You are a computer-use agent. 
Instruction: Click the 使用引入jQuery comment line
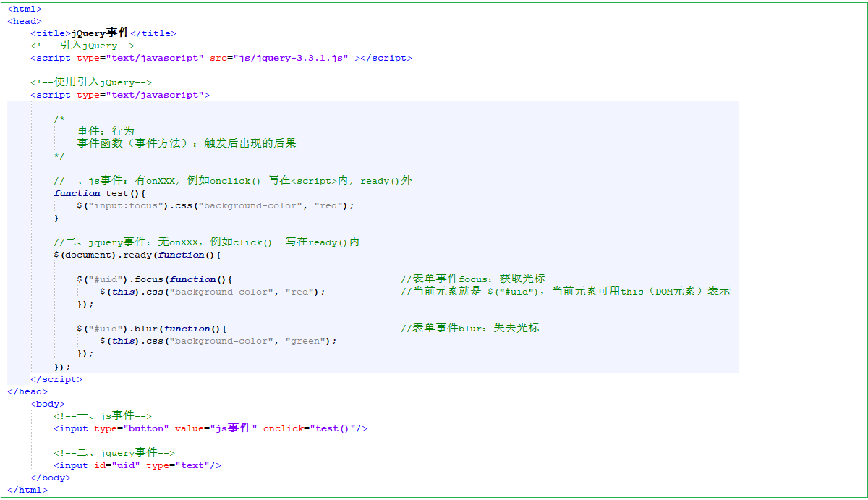point(91,82)
